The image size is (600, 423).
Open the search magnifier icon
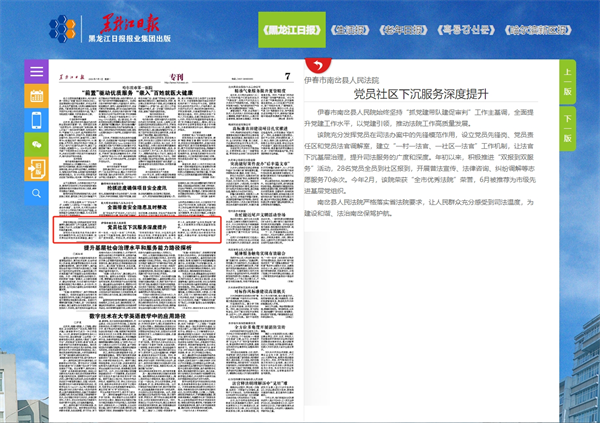point(37,193)
